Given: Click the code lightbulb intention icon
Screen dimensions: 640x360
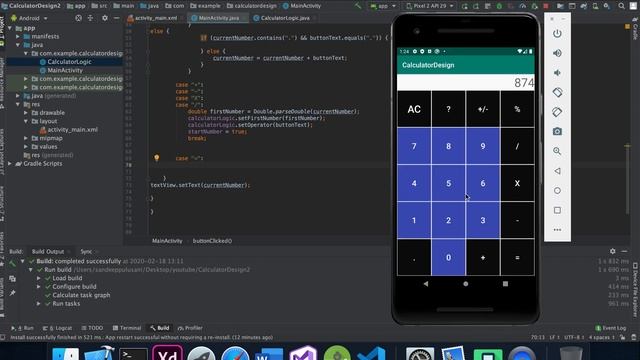Looking at the screenshot, I should tap(157, 158).
